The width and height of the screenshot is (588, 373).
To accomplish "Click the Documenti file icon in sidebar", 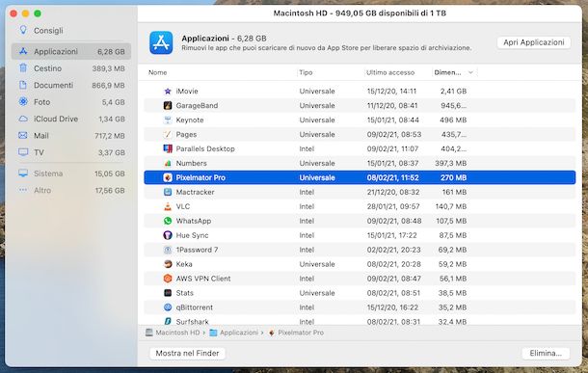I will click(x=23, y=85).
